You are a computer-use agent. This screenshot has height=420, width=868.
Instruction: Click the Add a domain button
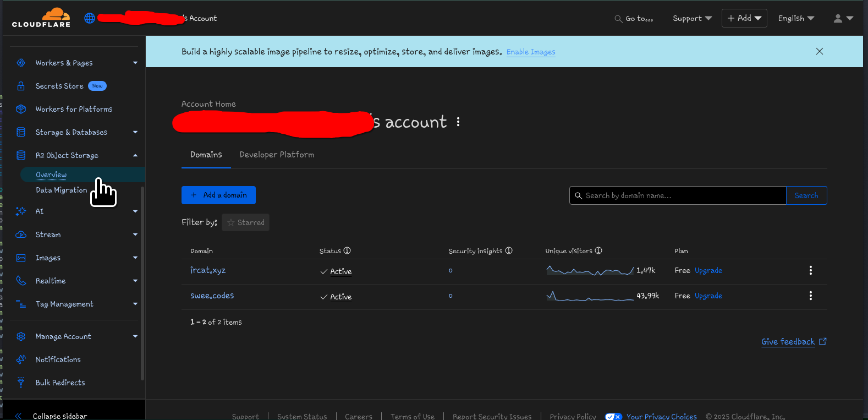pyautogui.click(x=218, y=195)
